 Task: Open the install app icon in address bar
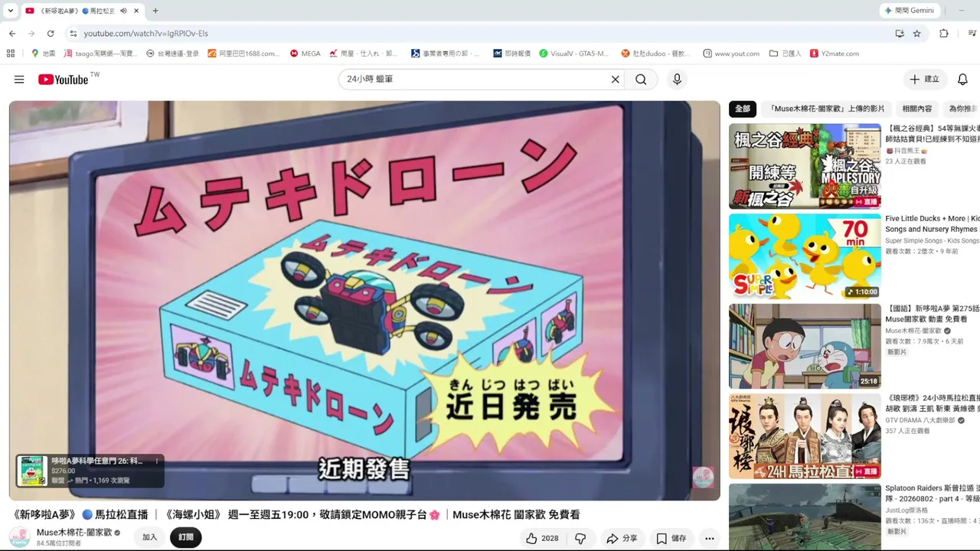(x=900, y=34)
